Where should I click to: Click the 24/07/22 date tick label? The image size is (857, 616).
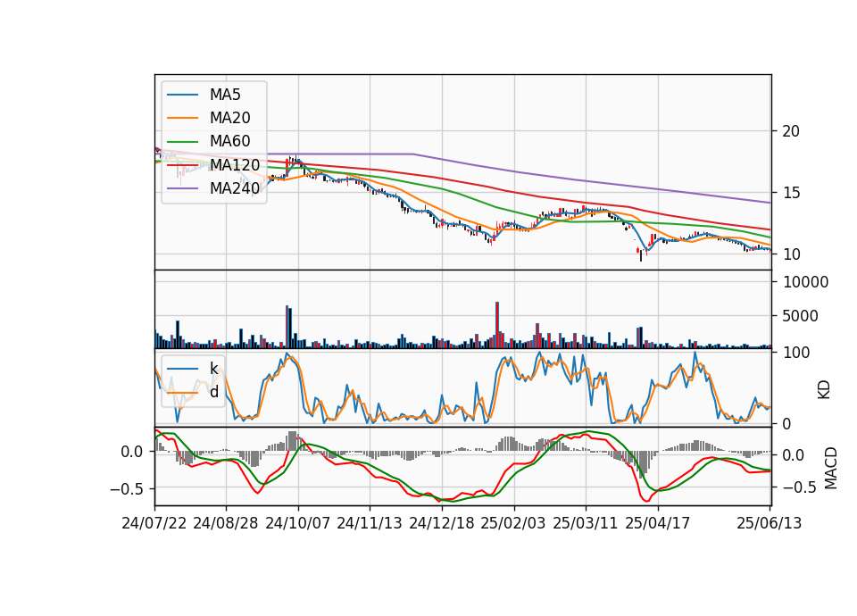pyautogui.click(x=154, y=523)
